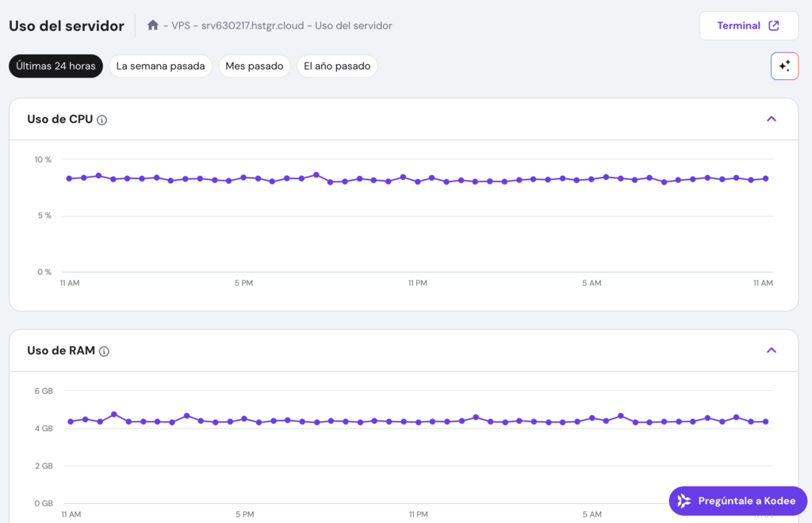The width and height of the screenshot is (812, 523).
Task: Click the home icon in the breadcrumb
Action: (152, 25)
